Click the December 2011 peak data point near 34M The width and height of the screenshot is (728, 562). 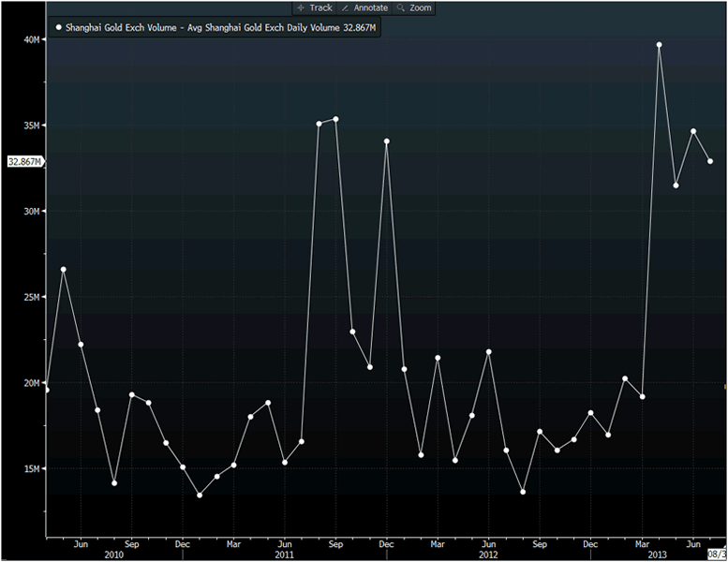click(386, 141)
